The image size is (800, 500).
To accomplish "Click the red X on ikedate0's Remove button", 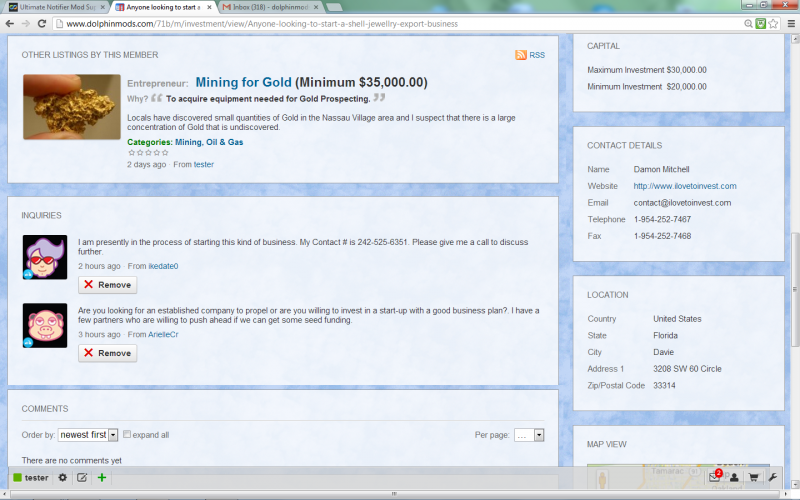I will 89,285.
